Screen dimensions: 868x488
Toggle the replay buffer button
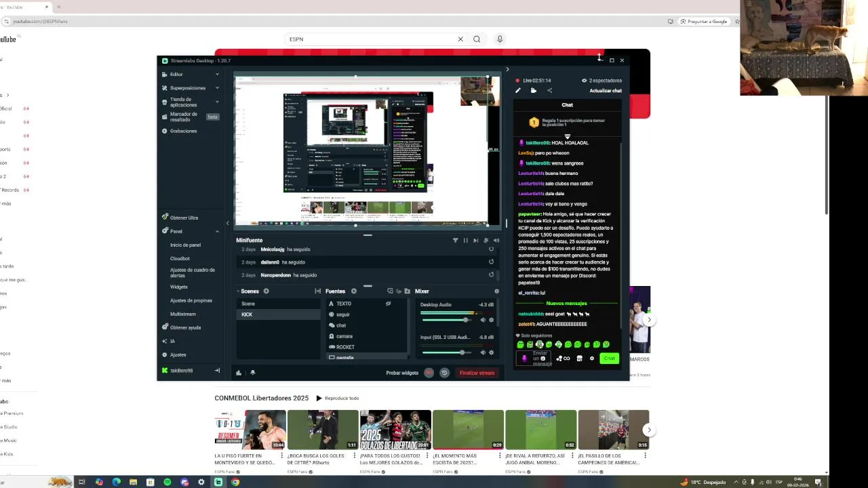point(444,373)
